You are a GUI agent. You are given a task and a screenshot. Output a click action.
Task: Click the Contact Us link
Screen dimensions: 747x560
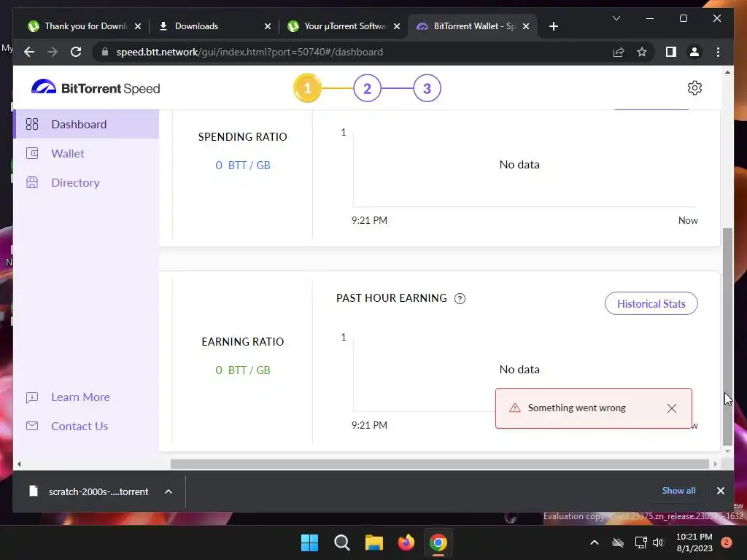[x=80, y=426]
